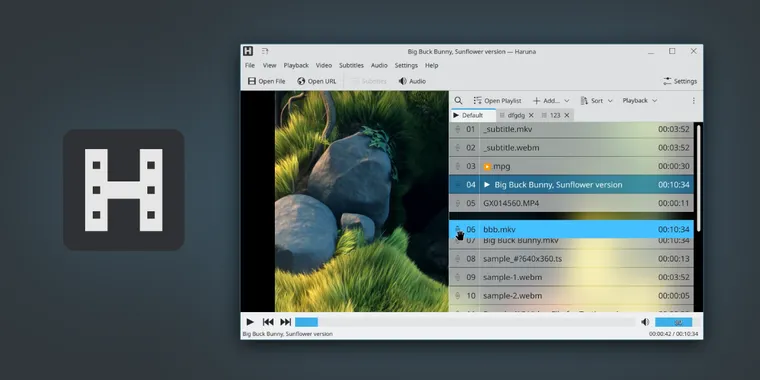Click the 00:00:42 / 00:10:34 time label
The width and height of the screenshot is (760, 380).
coord(674,334)
